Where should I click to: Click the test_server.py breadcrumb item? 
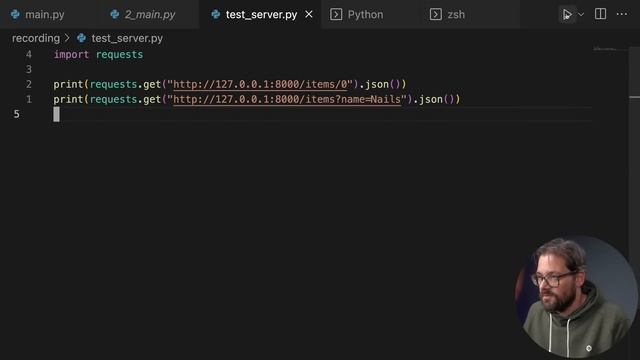(x=127, y=38)
